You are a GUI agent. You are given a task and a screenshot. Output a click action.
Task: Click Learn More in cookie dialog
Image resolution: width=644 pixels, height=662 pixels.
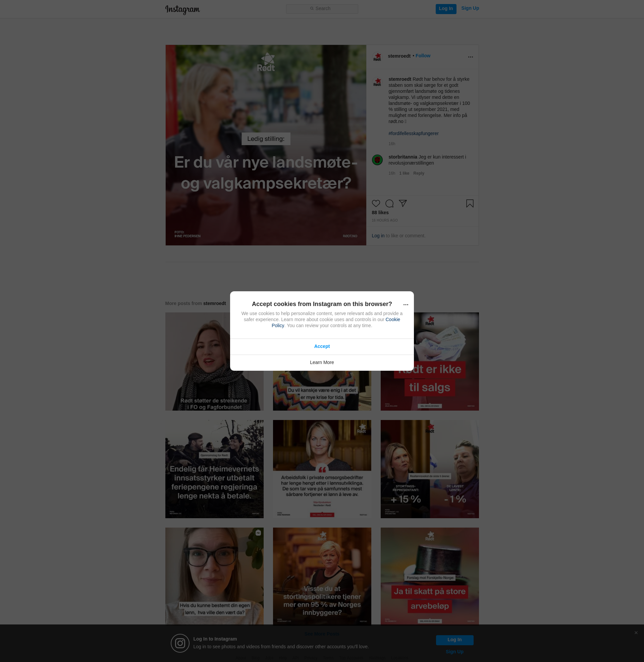pos(322,362)
